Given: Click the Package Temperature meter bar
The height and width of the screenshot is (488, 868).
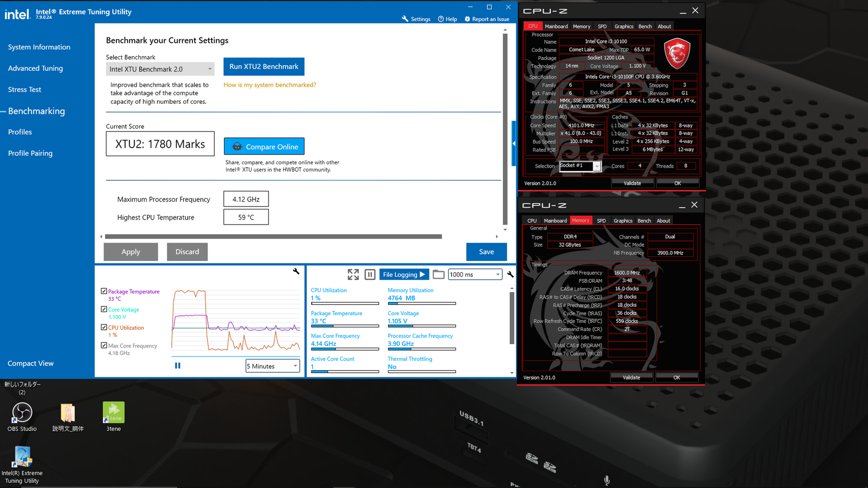Looking at the screenshot, I should 344,326.
